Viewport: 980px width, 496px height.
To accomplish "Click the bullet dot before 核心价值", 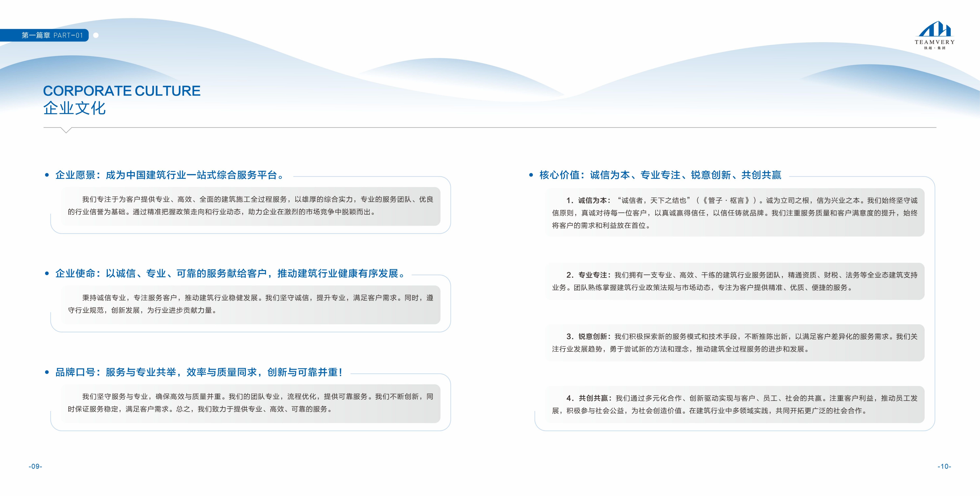I will point(531,175).
